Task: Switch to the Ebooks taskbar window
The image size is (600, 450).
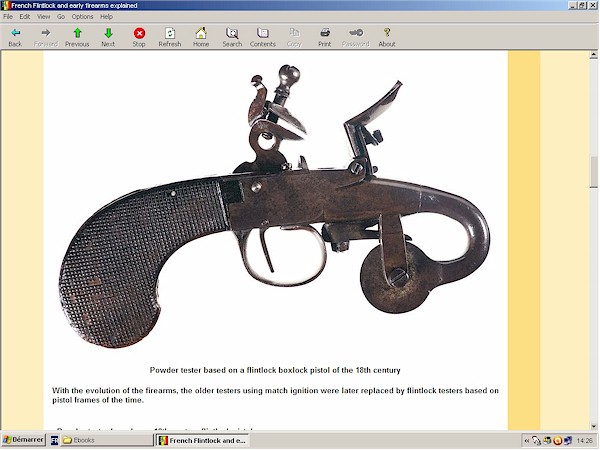Action: [x=107, y=440]
